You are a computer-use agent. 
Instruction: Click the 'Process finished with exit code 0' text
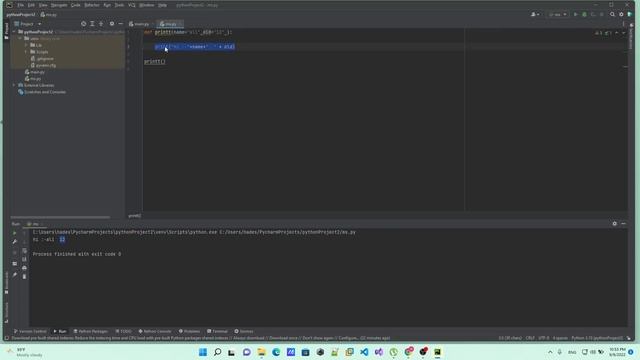tap(77, 254)
